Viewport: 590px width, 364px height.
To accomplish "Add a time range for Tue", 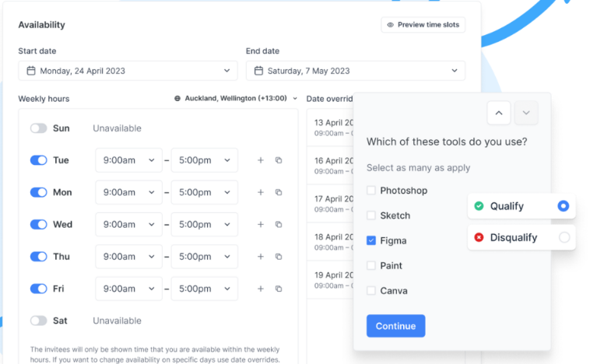I will 261,160.
